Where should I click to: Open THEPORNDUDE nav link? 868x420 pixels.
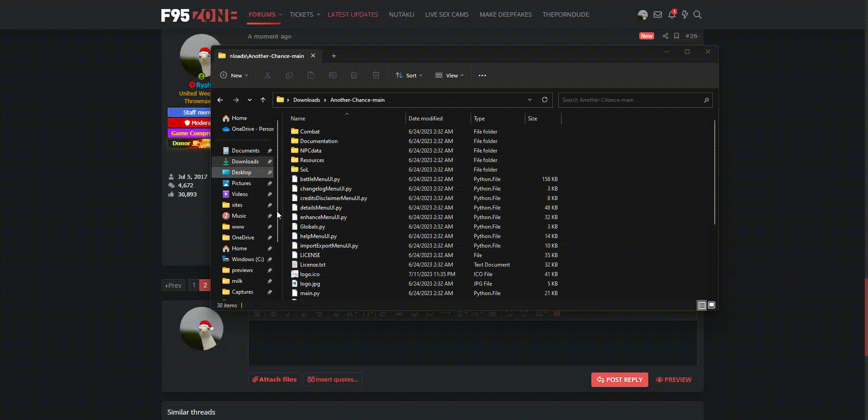click(x=566, y=14)
